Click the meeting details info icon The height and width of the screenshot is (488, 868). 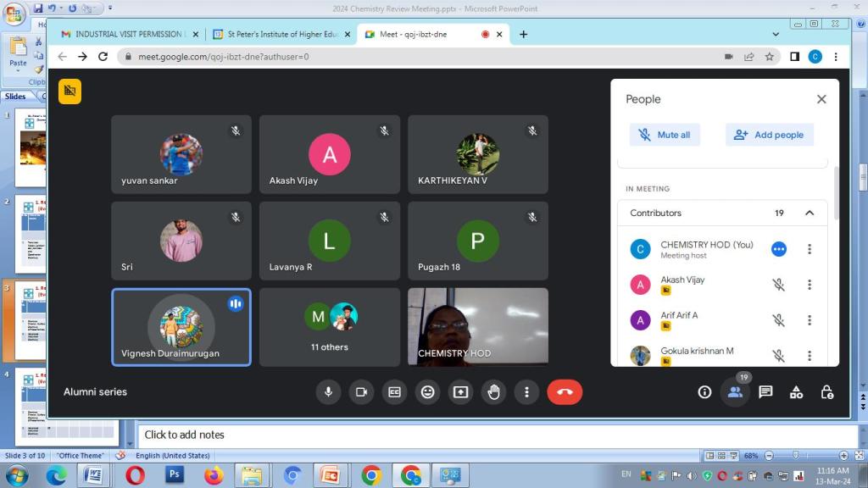coord(704,391)
